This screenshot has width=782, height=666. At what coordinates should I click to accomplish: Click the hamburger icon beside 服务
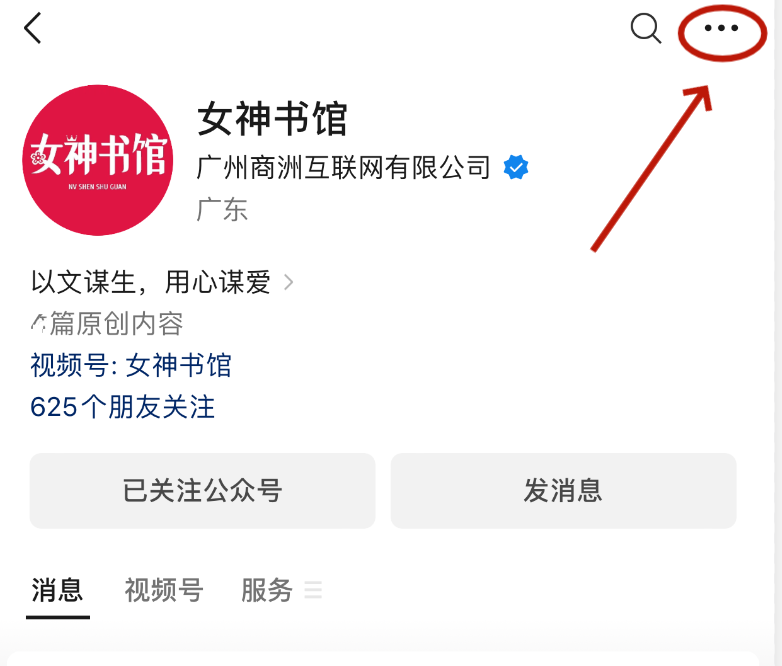point(313,590)
